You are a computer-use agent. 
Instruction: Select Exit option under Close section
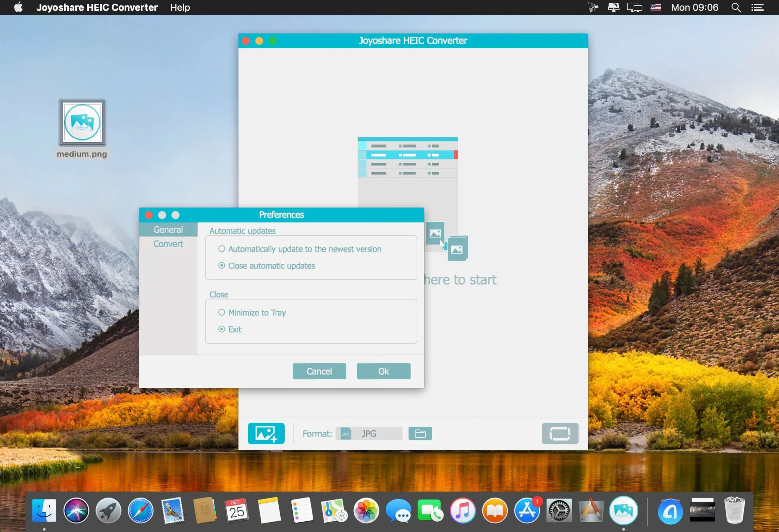[x=221, y=329]
